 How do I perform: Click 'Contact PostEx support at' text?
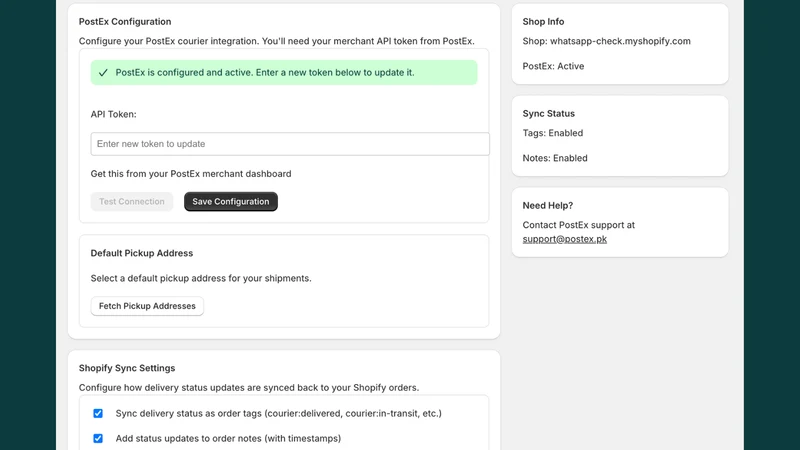pos(579,225)
